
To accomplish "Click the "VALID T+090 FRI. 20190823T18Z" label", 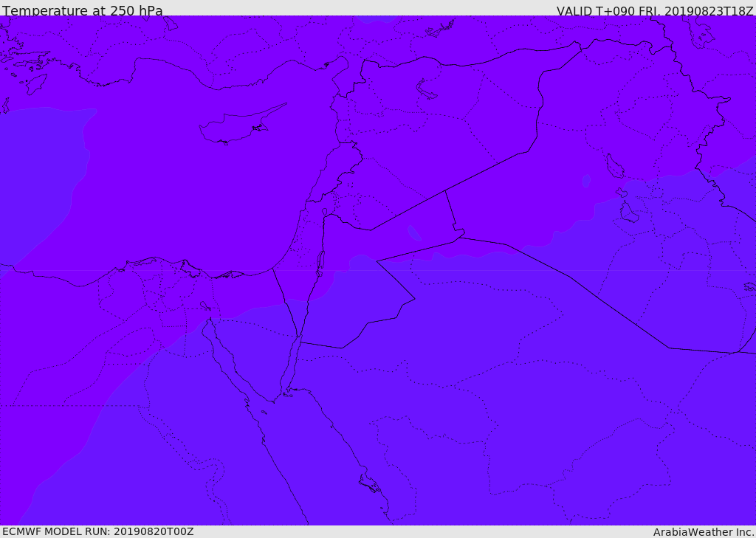I will pos(655,10).
